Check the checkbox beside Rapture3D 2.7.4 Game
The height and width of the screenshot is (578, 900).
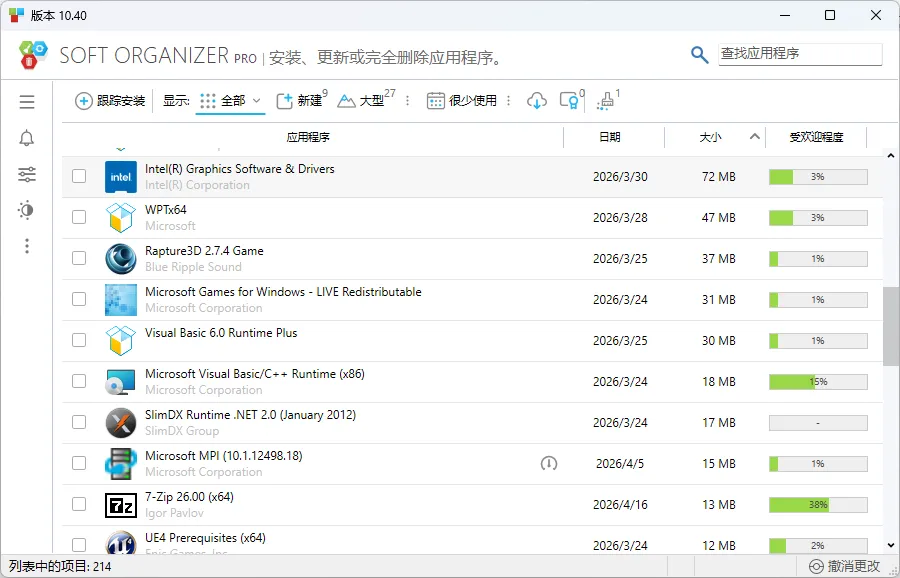point(79,258)
